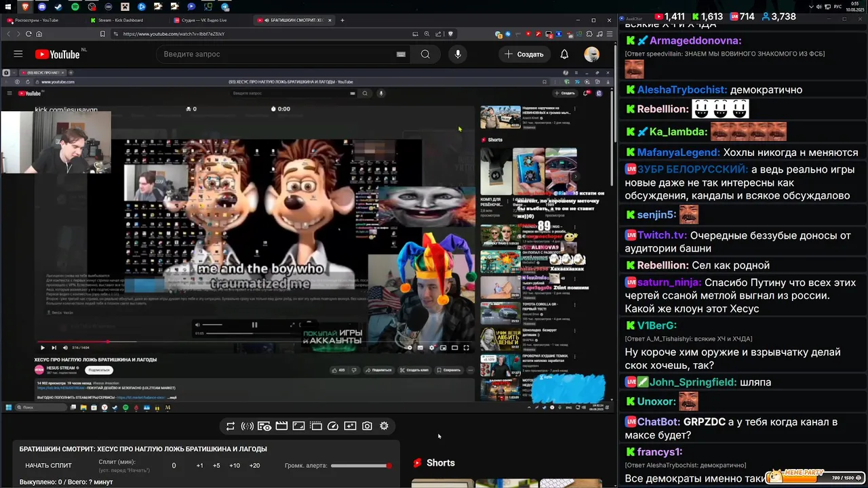Open Spotify from the taskbar
868x488 pixels.
[75, 7]
